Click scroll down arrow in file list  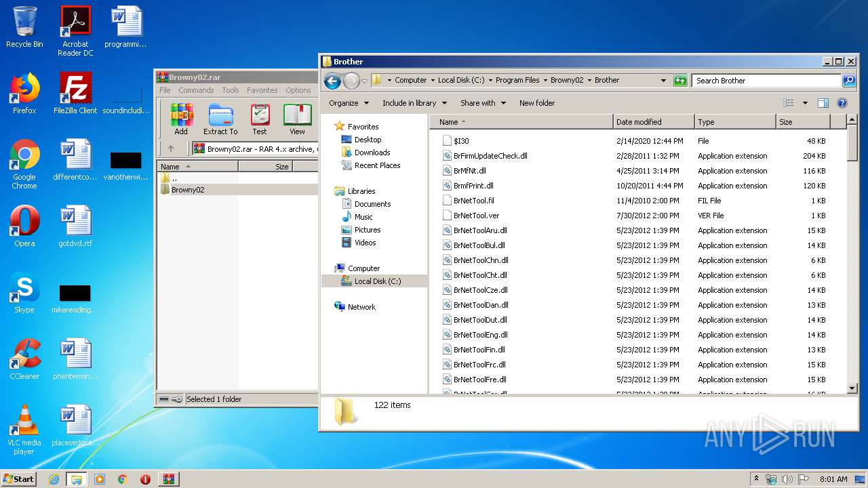pyautogui.click(x=852, y=388)
